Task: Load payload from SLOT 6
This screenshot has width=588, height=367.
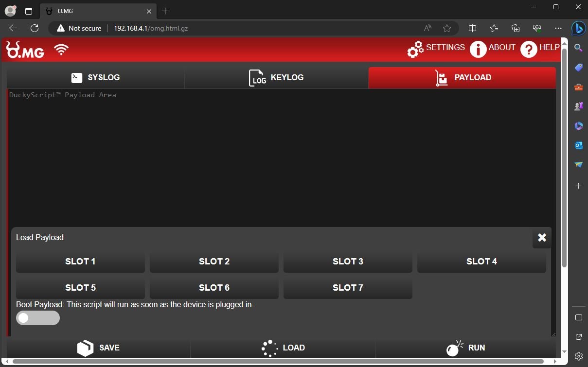Action: pyautogui.click(x=214, y=288)
